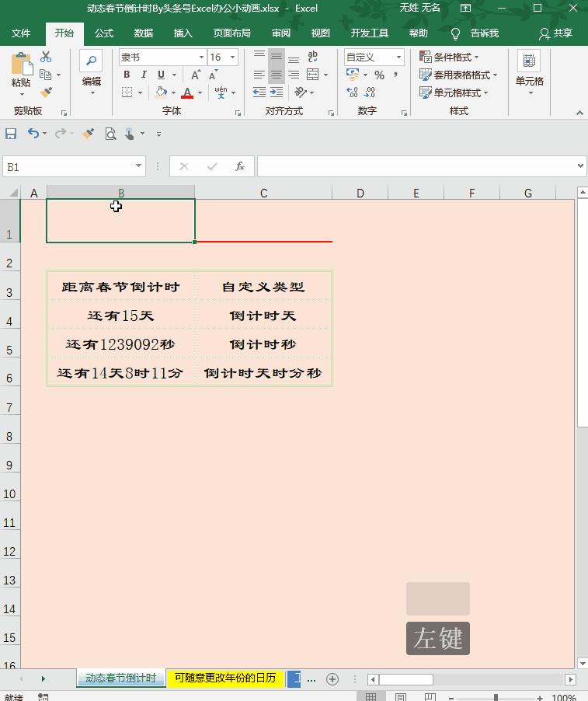The image size is (588, 701).
Task: Add a new sheet with plus button
Action: point(332,679)
